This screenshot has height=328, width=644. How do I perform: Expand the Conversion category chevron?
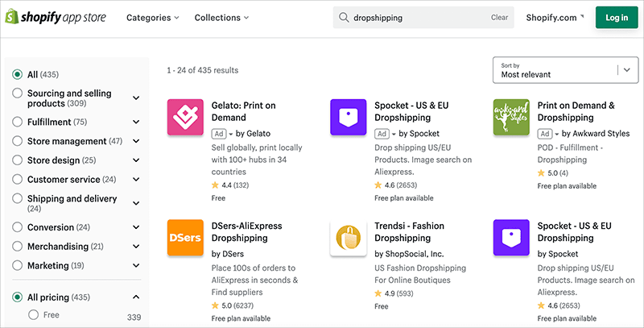point(136,227)
